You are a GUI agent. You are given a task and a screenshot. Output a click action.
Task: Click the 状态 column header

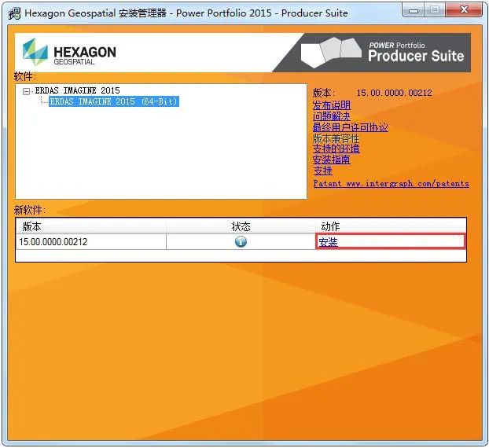pyautogui.click(x=241, y=226)
